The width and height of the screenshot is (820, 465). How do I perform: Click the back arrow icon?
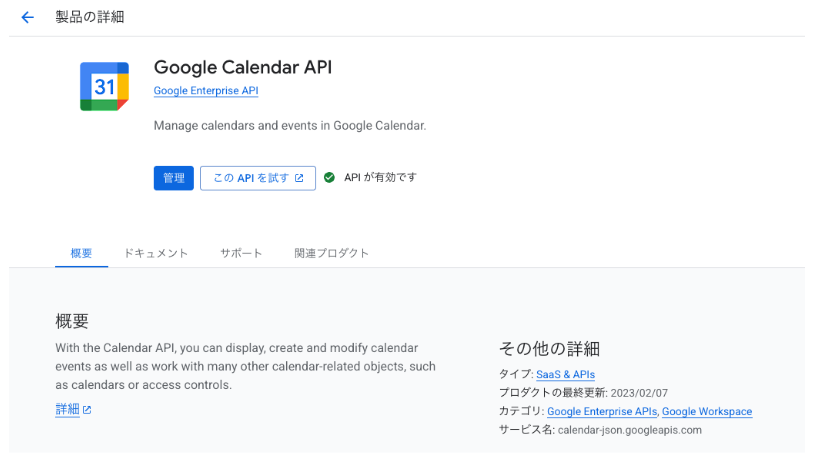[x=27, y=18]
